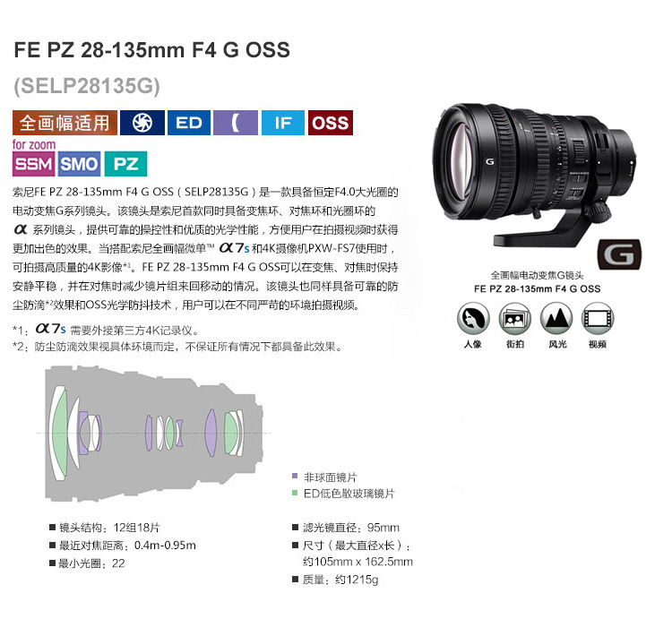Click the lens product photo
This screenshot has height=619, width=672.
tap(534, 175)
